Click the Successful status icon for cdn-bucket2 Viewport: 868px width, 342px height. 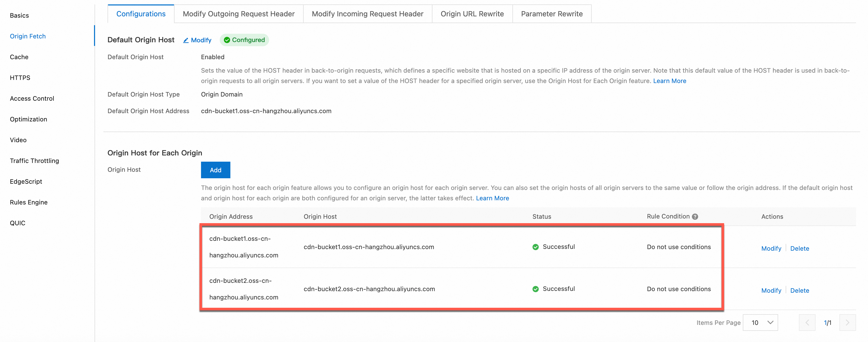click(x=536, y=289)
